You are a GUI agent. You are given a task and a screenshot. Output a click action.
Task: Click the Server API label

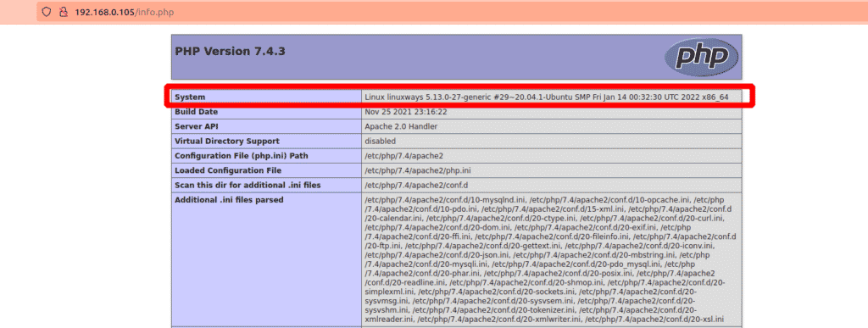pos(196,126)
